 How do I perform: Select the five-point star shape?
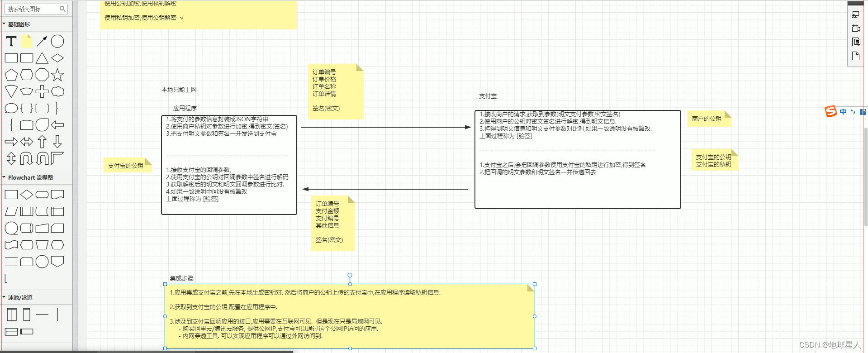57,75
